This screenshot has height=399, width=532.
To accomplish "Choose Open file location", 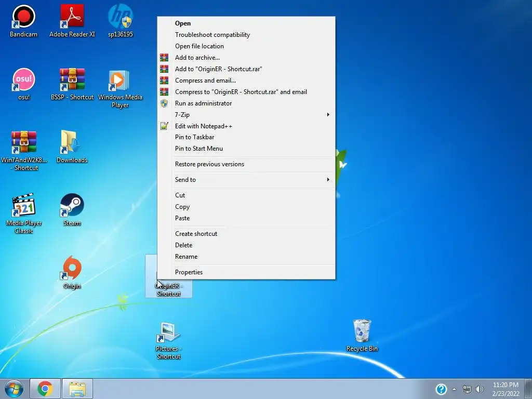I will (x=246, y=46).
